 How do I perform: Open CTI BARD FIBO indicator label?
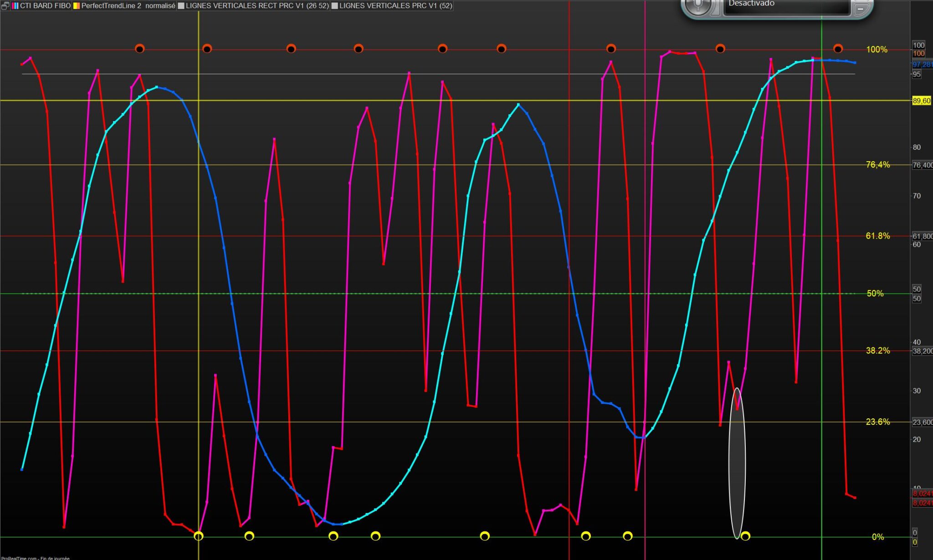45,6
